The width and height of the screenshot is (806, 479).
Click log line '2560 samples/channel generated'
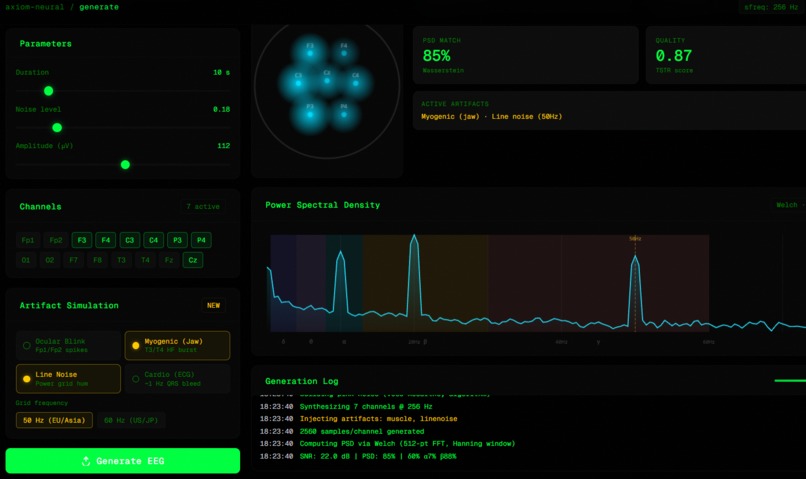tap(362, 432)
